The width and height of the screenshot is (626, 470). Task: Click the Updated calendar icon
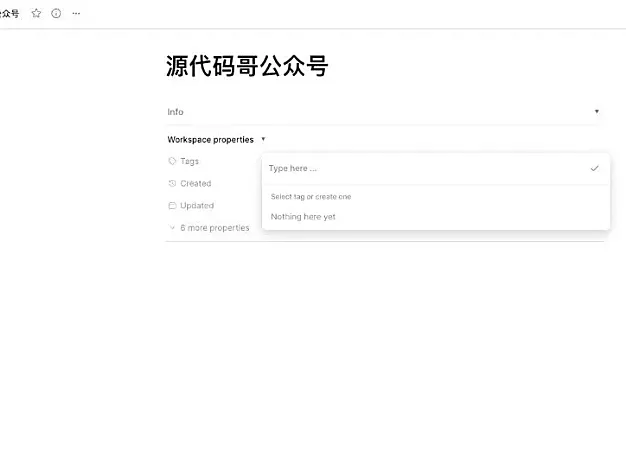click(x=172, y=205)
